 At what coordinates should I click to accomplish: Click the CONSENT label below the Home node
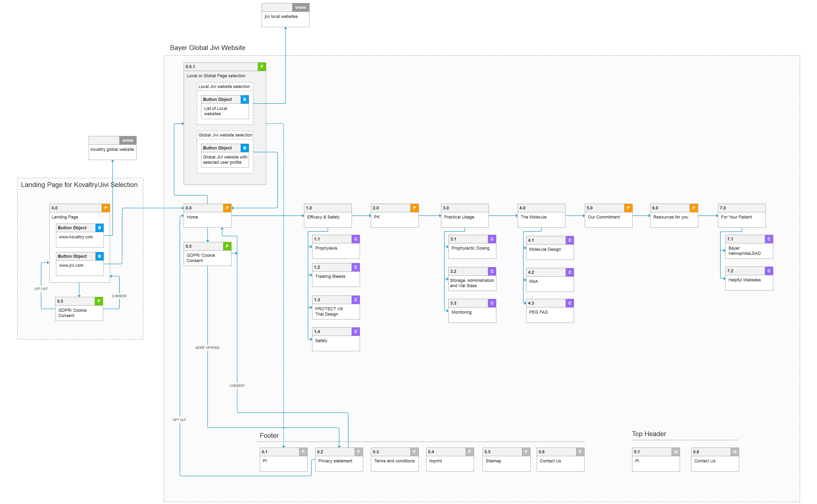click(x=237, y=386)
